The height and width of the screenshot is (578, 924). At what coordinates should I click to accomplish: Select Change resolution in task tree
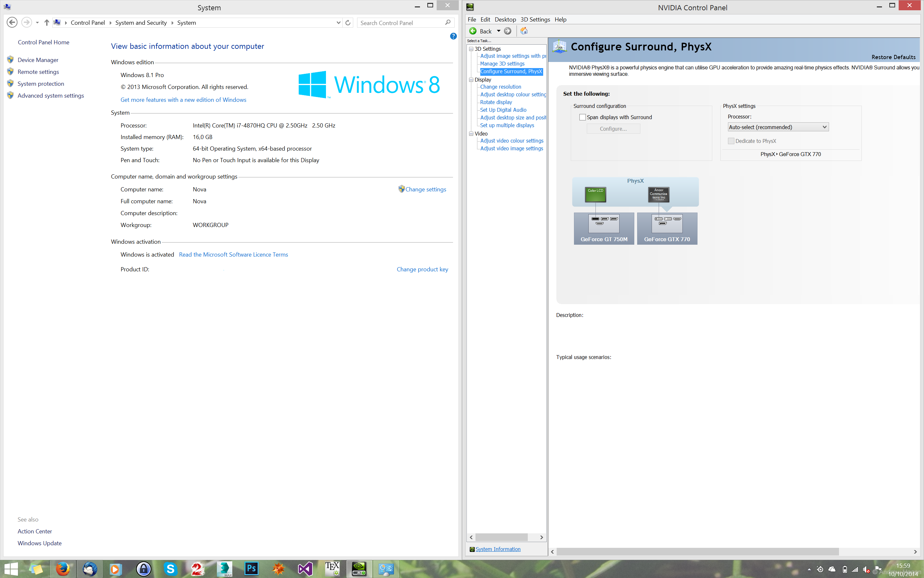tap(501, 87)
